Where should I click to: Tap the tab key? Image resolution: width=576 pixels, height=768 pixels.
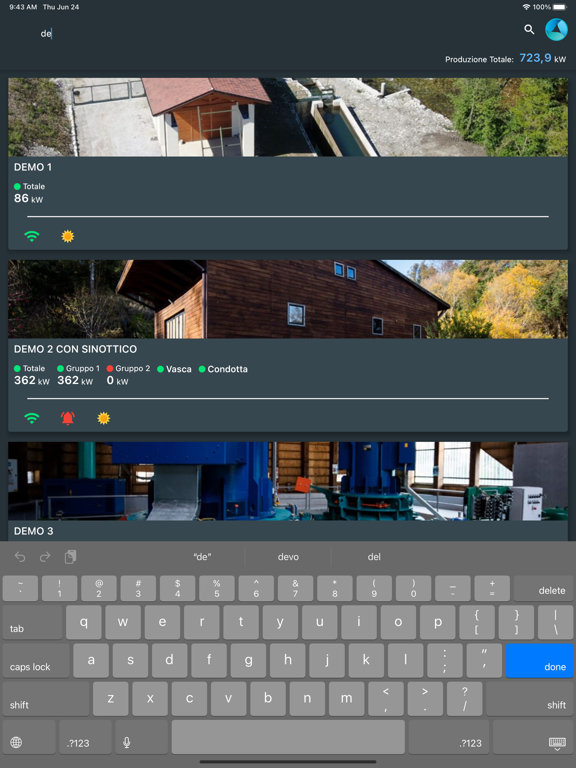[x=32, y=623]
